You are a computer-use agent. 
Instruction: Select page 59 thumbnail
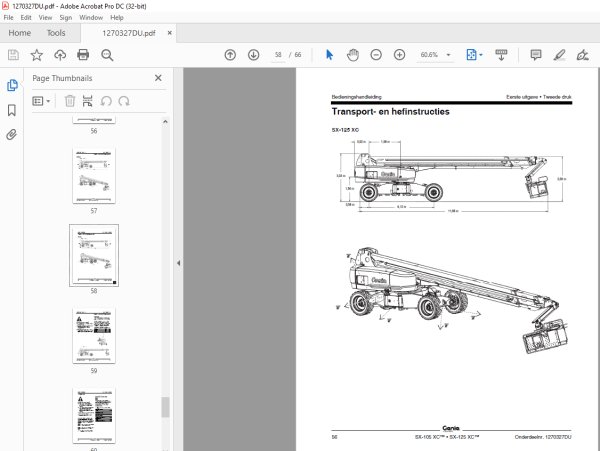(94, 336)
